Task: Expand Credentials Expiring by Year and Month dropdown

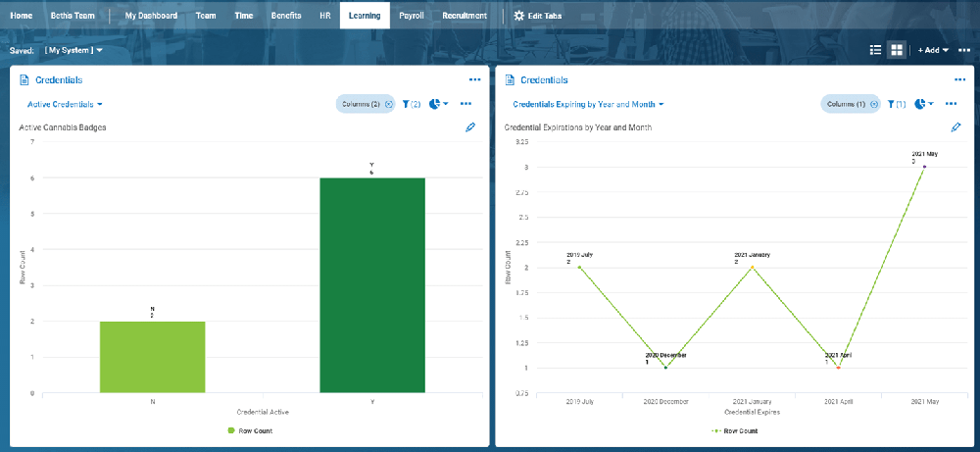Action: (x=588, y=104)
